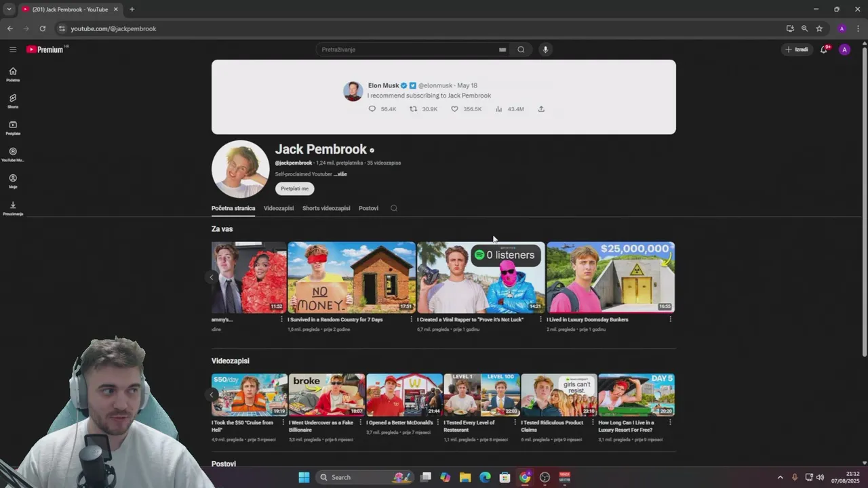The height and width of the screenshot is (488, 868).
Task: Open the notifications bell
Action: 824,49
